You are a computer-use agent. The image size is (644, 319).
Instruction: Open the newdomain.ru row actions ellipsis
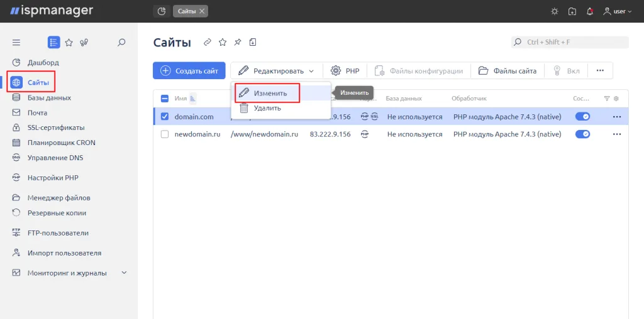616,134
